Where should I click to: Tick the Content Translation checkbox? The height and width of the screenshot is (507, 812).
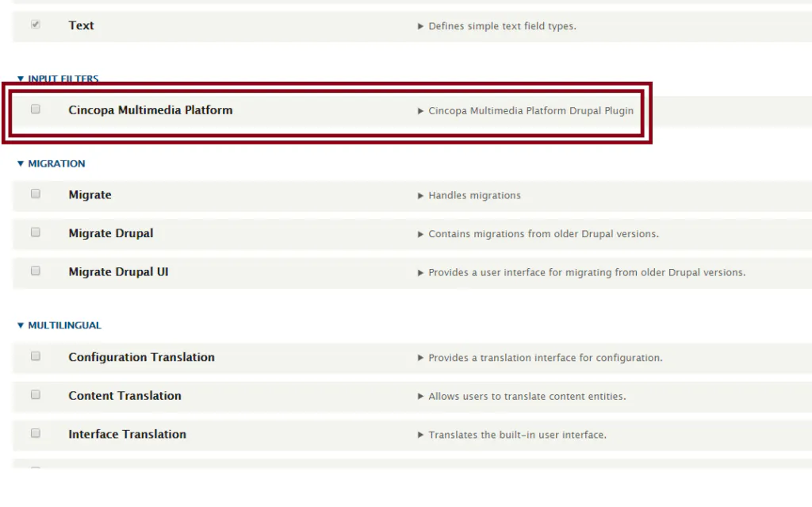(x=35, y=394)
